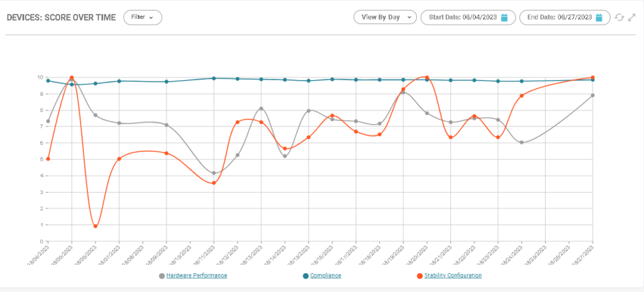644x292 pixels.
Task: Select lowest Stability Configuration point on 08/06/2023
Action: [96, 226]
